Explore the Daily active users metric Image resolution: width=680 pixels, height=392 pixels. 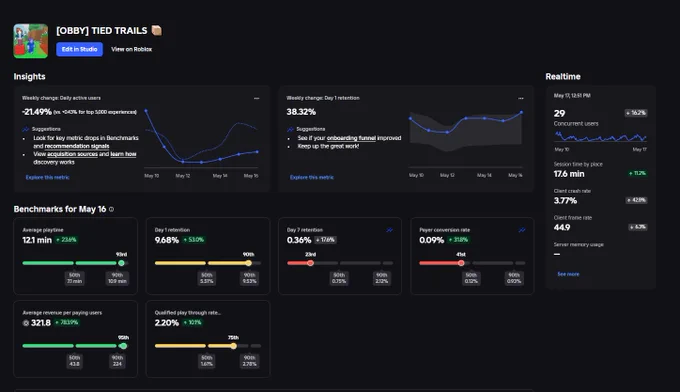pos(47,177)
